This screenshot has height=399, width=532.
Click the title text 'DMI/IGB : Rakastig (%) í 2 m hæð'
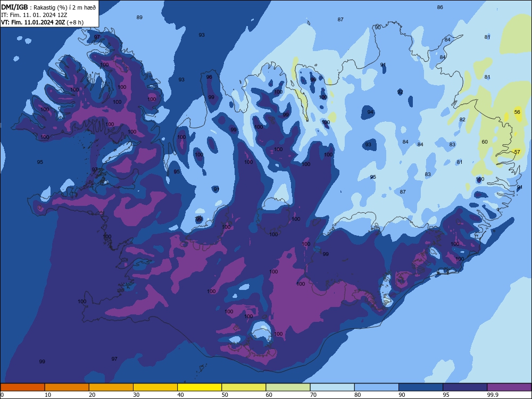pos(48,7)
